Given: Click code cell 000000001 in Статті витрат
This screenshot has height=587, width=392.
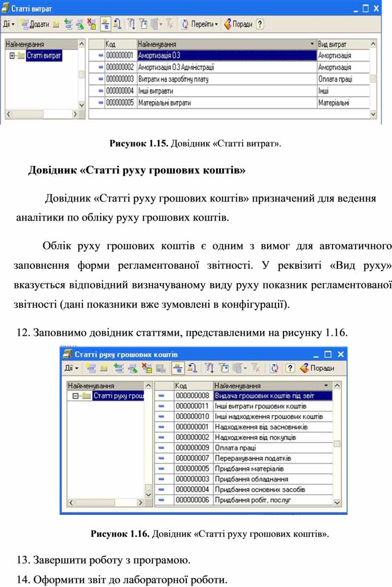Looking at the screenshot, I should [120, 56].
